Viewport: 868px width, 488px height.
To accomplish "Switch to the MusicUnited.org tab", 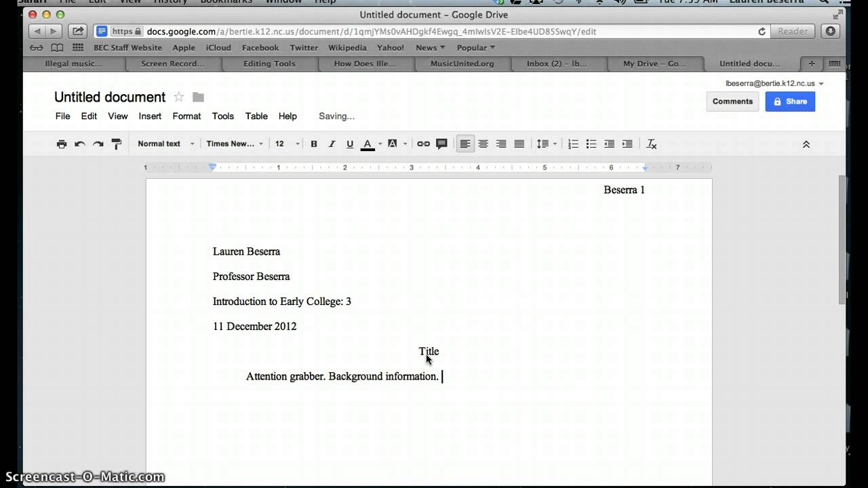I will pos(462,64).
